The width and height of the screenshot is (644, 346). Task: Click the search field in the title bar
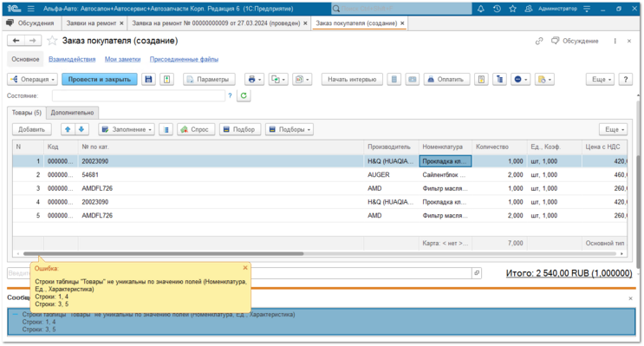(x=401, y=8)
